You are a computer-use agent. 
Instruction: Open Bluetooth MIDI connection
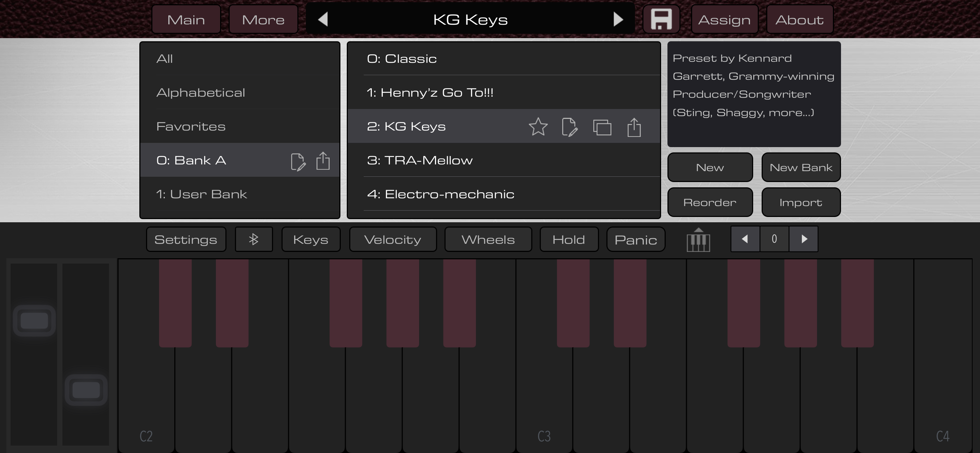click(253, 240)
